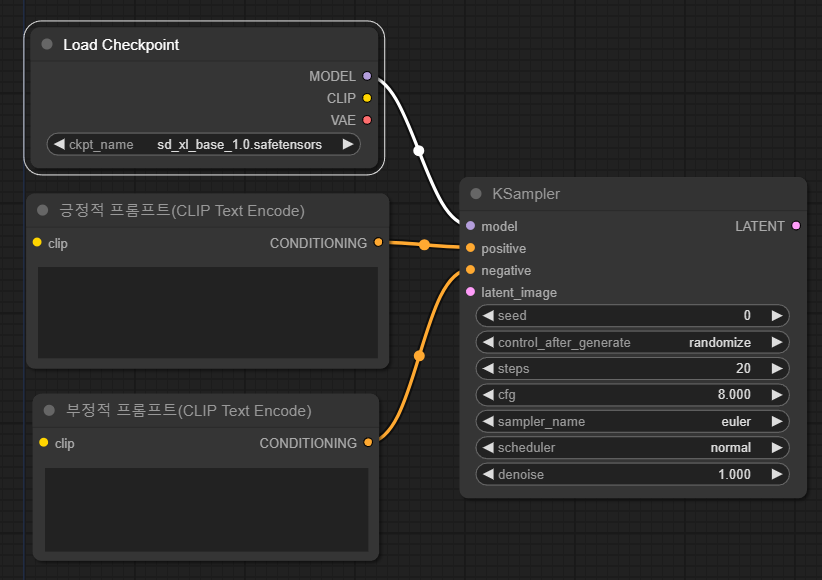This screenshot has width=822, height=580.
Task: Collapse the 부정적 프롬프트 node via its dot
Action: click(x=49, y=410)
